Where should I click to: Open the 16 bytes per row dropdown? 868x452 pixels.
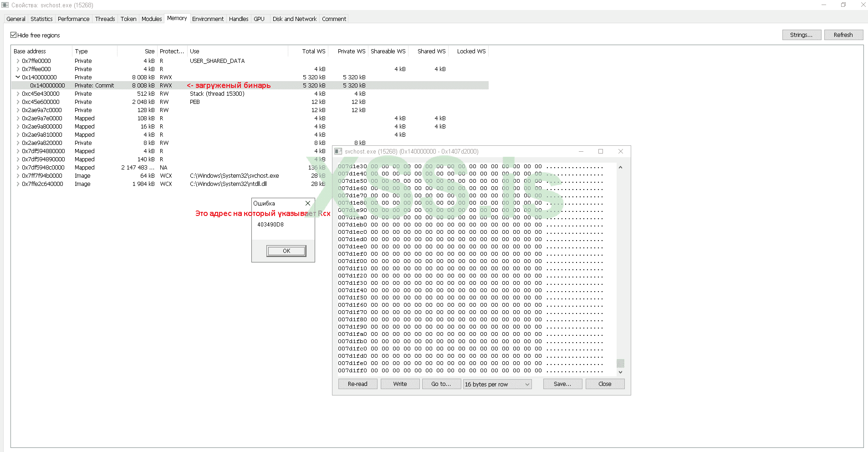pyautogui.click(x=497, y=384)
